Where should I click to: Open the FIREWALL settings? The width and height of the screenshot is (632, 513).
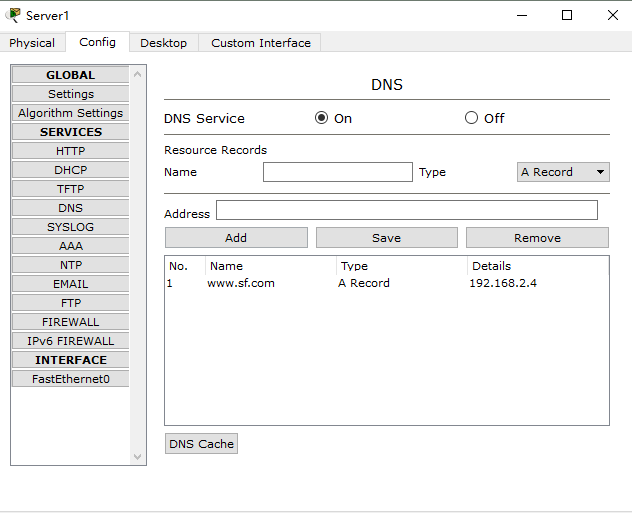[x=71, y=322]
